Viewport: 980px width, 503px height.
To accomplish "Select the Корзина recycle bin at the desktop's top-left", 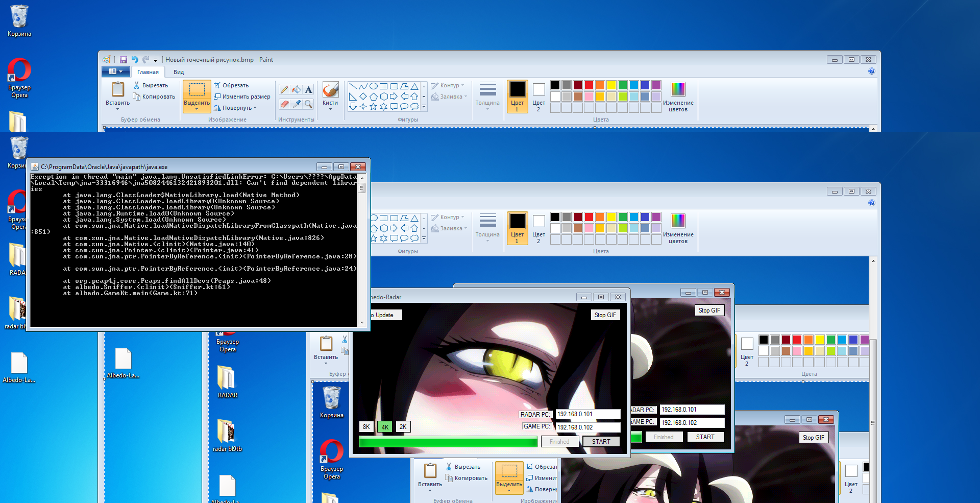I will (19, 20).
